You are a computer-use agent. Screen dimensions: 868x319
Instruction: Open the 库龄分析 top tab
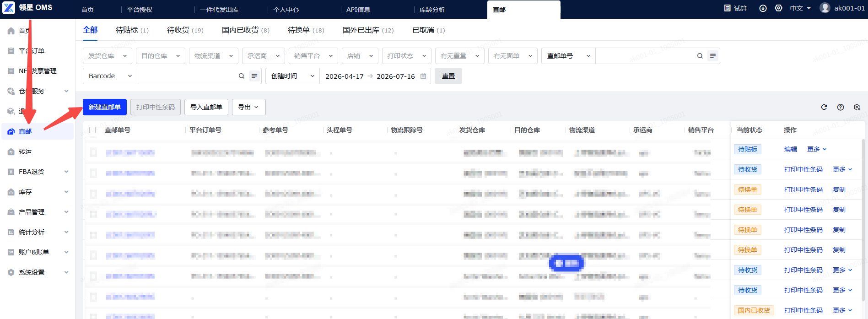pyautogui.click(x=432, y=10)
